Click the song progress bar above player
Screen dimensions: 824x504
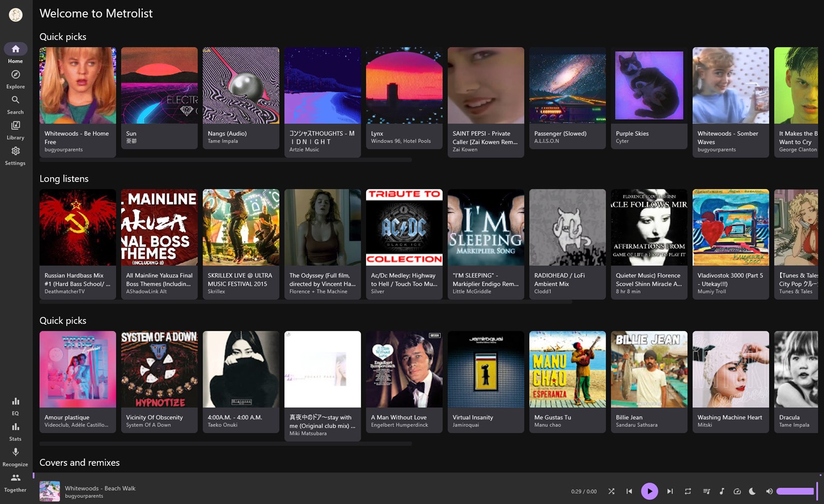point(428,474)
